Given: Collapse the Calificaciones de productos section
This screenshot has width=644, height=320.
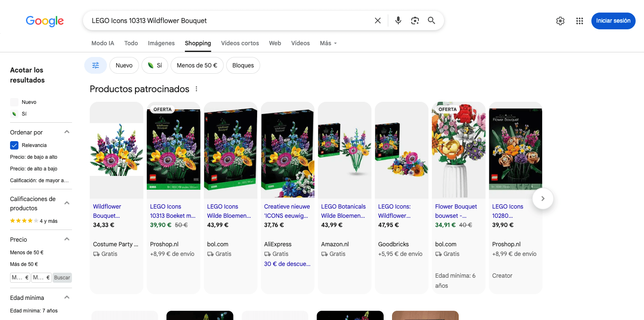Looking at the screenshot, I should click(x=67, y=203).
